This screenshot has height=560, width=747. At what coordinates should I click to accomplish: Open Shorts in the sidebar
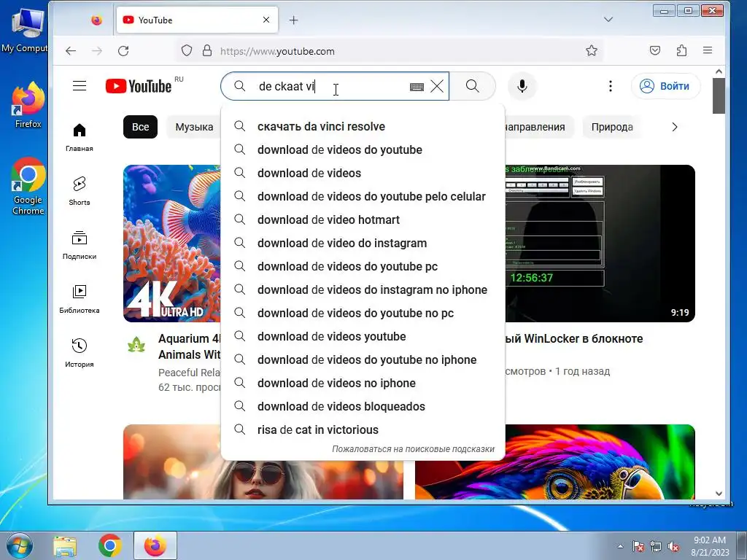80,192
